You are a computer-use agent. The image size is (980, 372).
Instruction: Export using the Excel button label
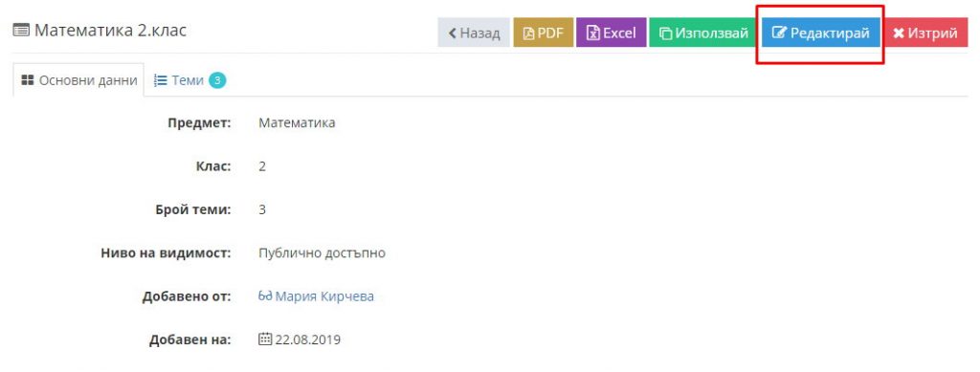619,33
